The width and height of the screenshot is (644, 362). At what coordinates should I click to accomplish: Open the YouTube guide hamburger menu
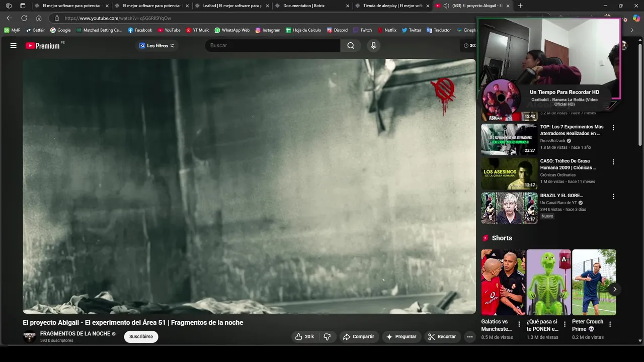click(x=14, y=45)
